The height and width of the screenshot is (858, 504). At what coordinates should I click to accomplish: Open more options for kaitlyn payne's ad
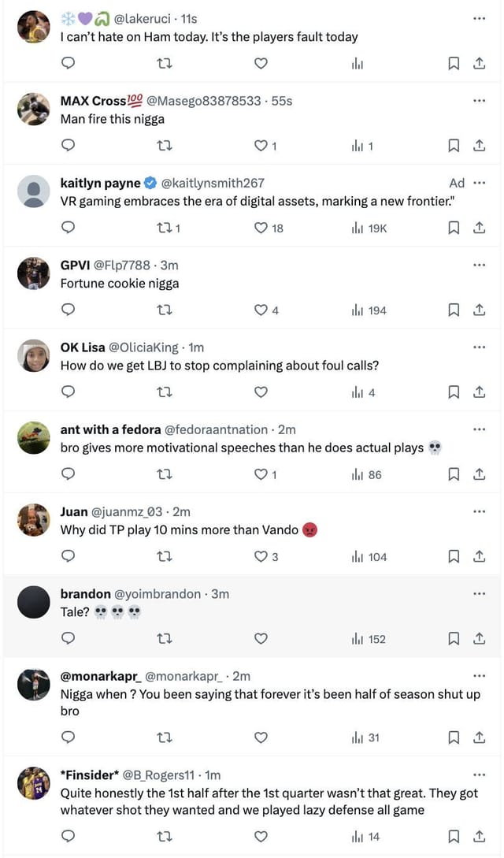(479, 183)
